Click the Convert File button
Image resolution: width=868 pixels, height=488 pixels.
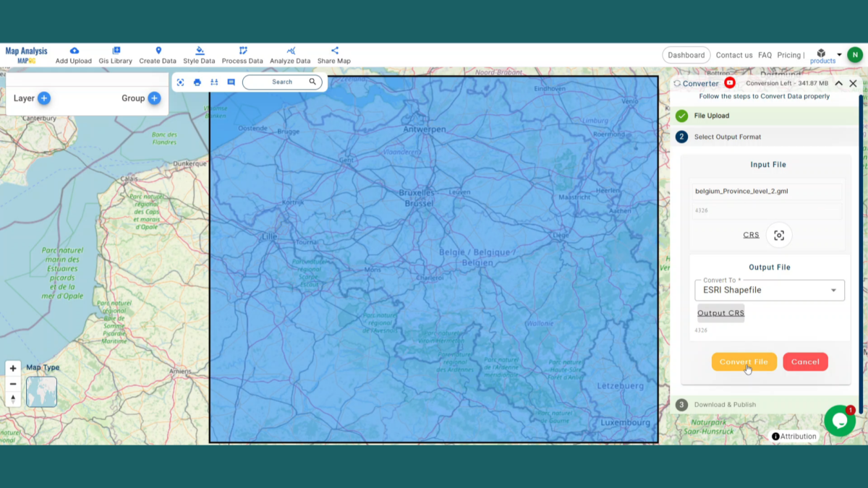(x=744, y=362)
